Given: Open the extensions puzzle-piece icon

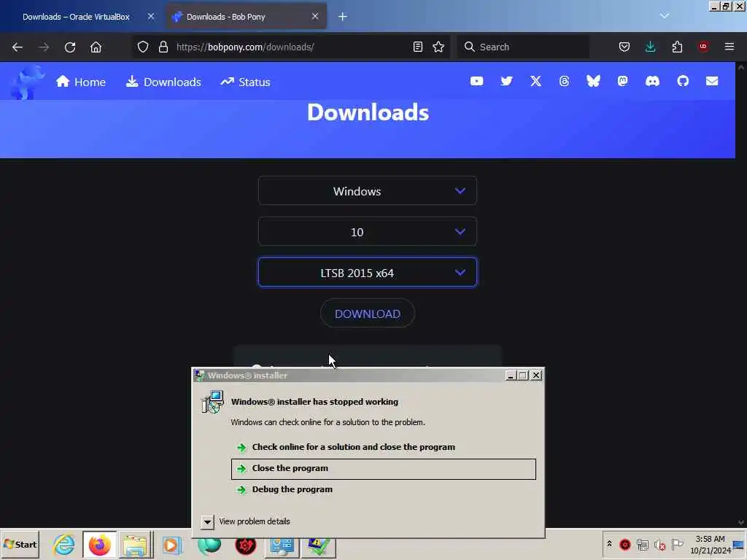Looking at the screenshot, I should (677, 47).
